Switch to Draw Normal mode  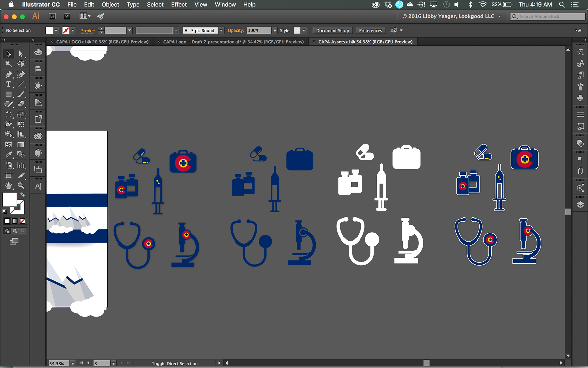click(x=7, y=231)
